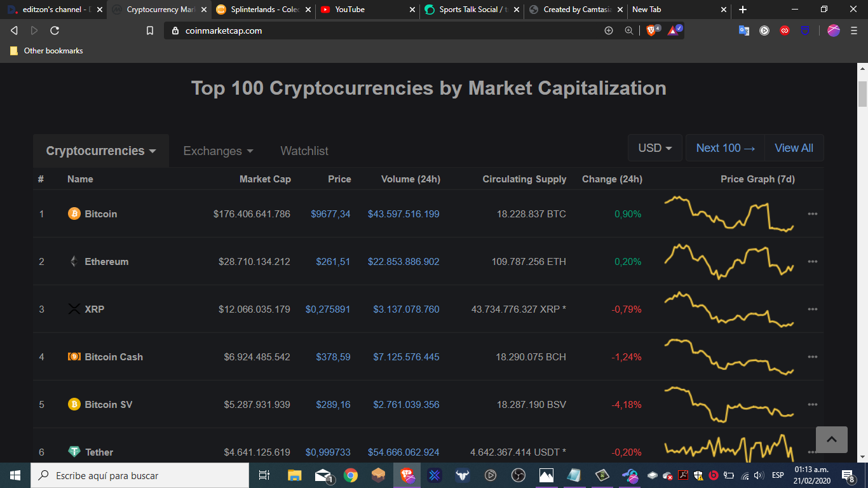Image resolution: width=868 pixels, height=488 pixels.
Task: Open the Brave Rewards BAT triangle icon
Action: [674, 30]
